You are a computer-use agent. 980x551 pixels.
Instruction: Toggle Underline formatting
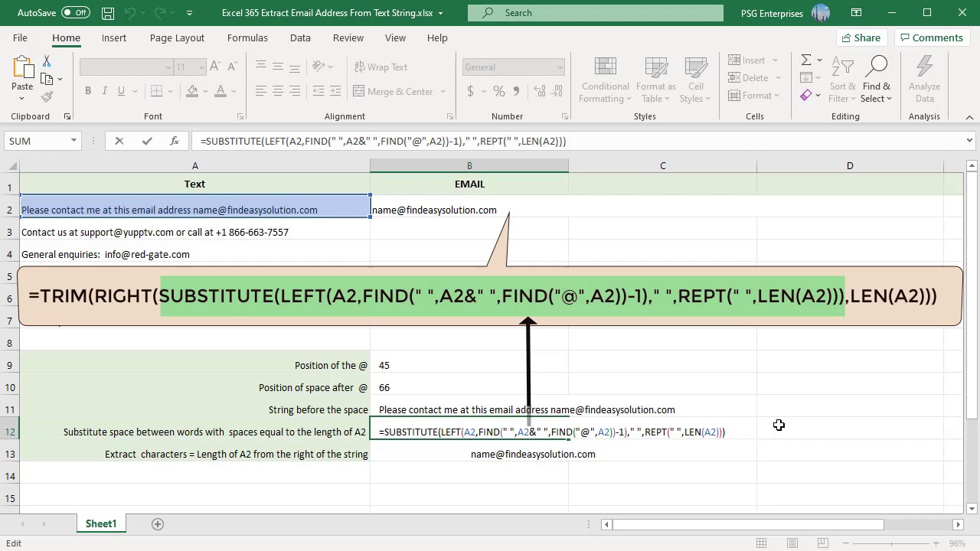point(121,91)
